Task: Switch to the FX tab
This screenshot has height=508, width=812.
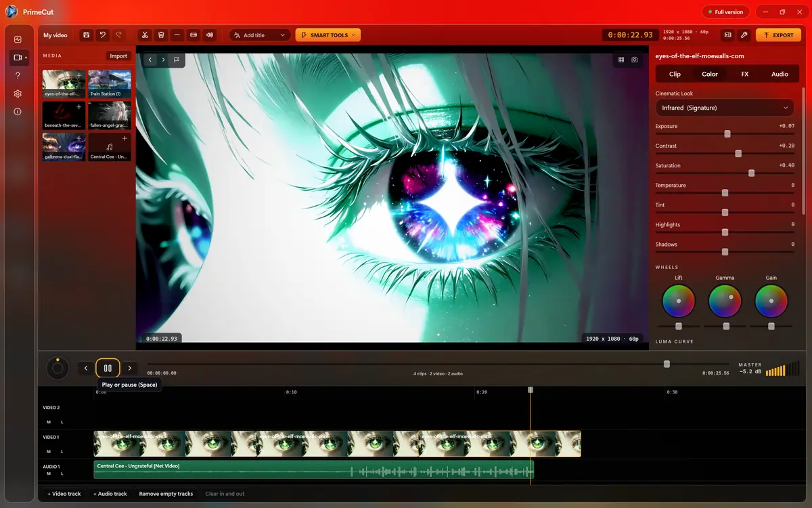Action: click(x=745, y=74)
